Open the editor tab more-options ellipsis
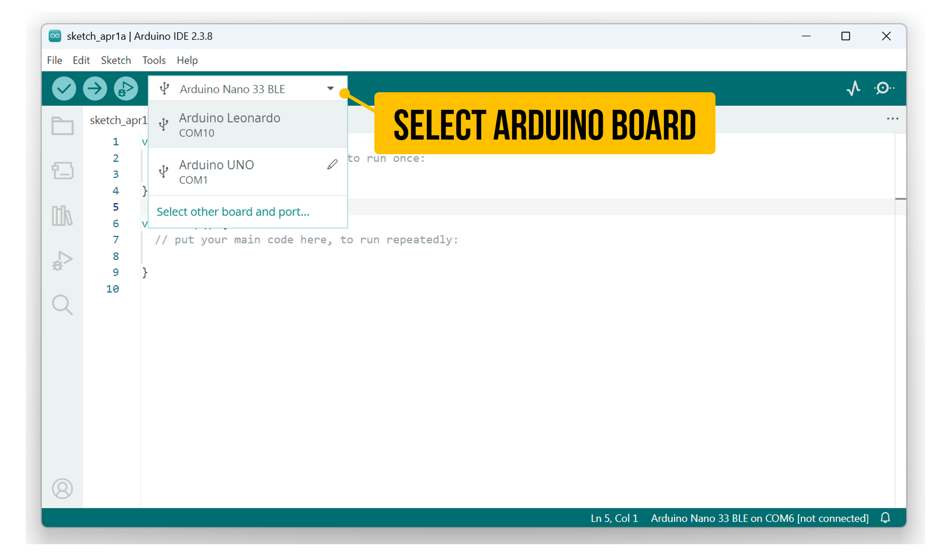This screenshot has width=952, height=560. pyautogui.click(x=892, y=119)
